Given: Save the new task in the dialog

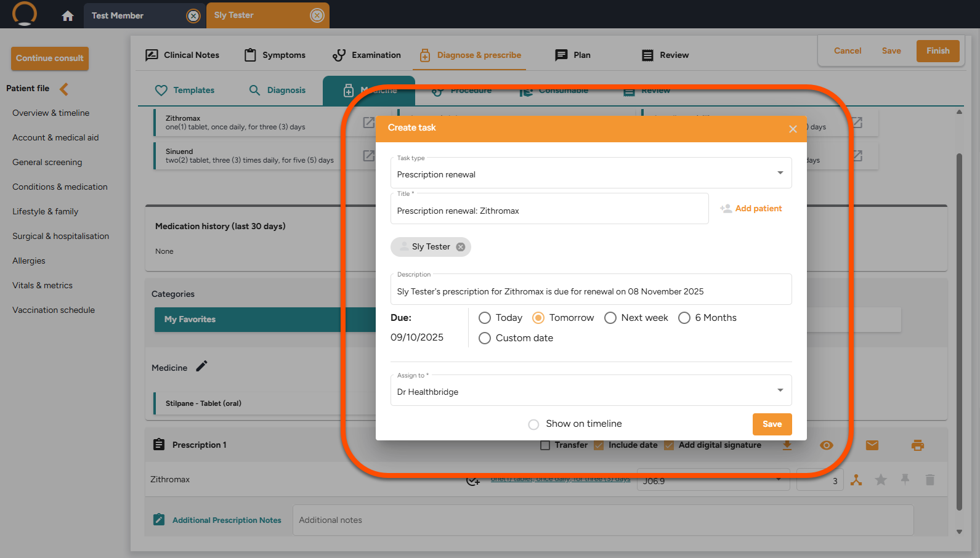Looking at the screenshot, I should pos(772,424).
